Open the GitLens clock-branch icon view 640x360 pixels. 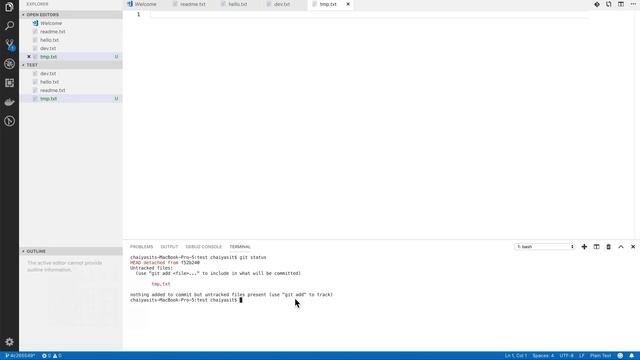(9, 121)
